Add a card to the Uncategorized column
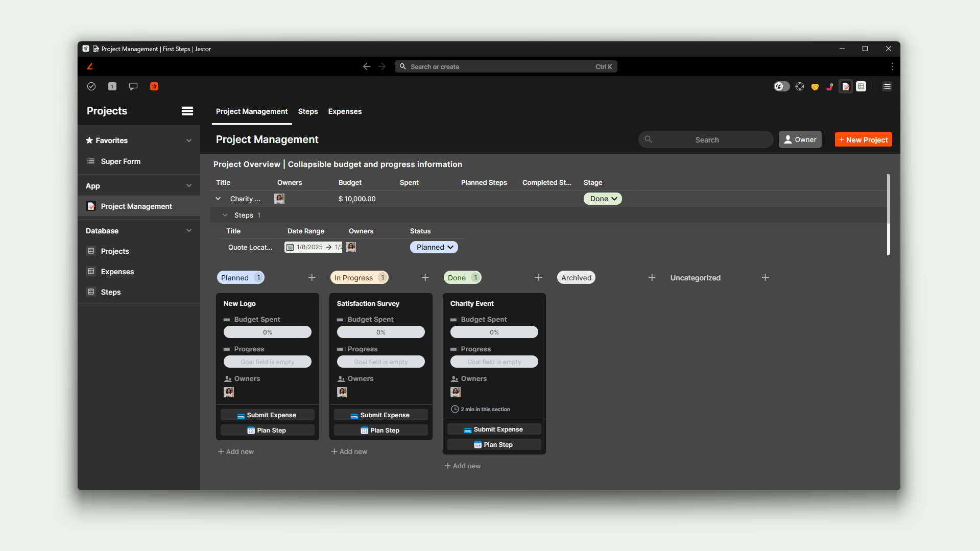 (766, 277)
